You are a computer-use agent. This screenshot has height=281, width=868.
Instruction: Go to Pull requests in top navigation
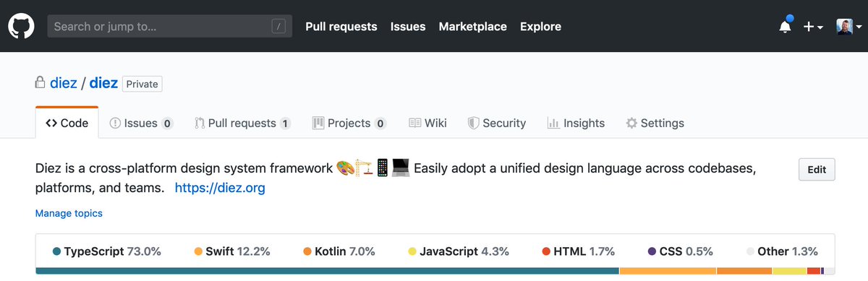click(x=341, y=27)
